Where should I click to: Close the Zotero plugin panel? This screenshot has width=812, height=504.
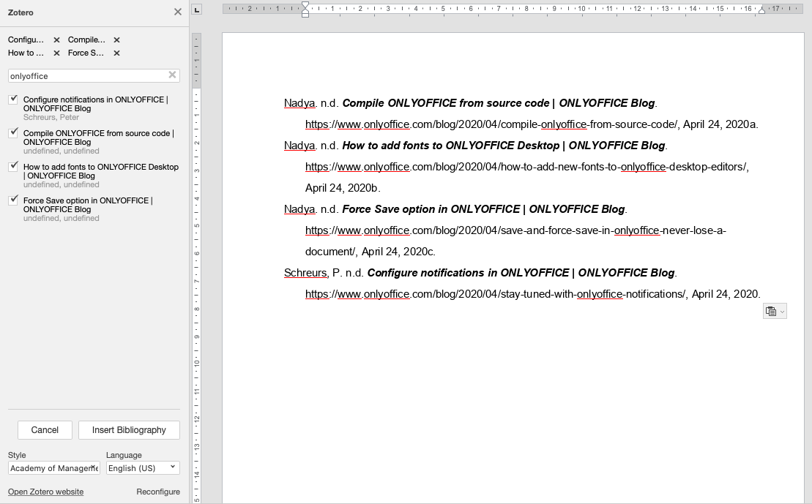tap(178, 12)
